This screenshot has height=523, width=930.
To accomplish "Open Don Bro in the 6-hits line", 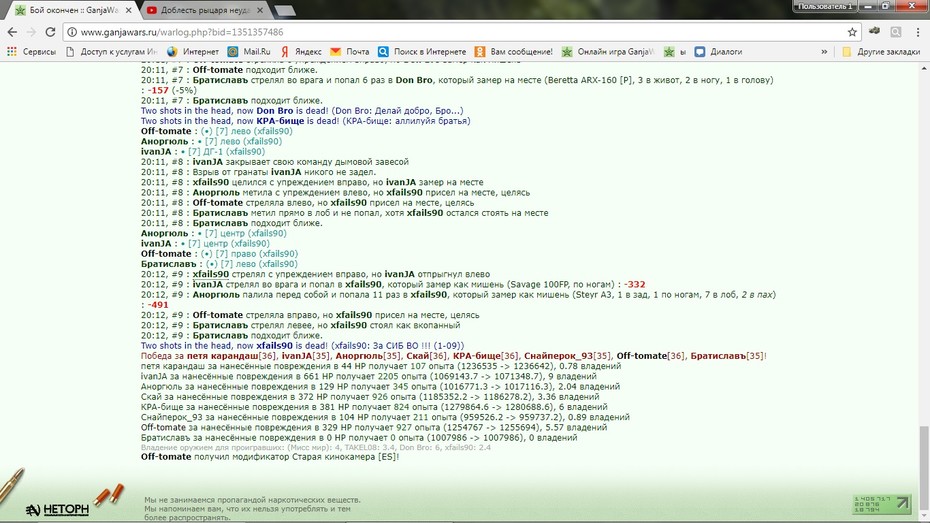I will click(414, 80).
